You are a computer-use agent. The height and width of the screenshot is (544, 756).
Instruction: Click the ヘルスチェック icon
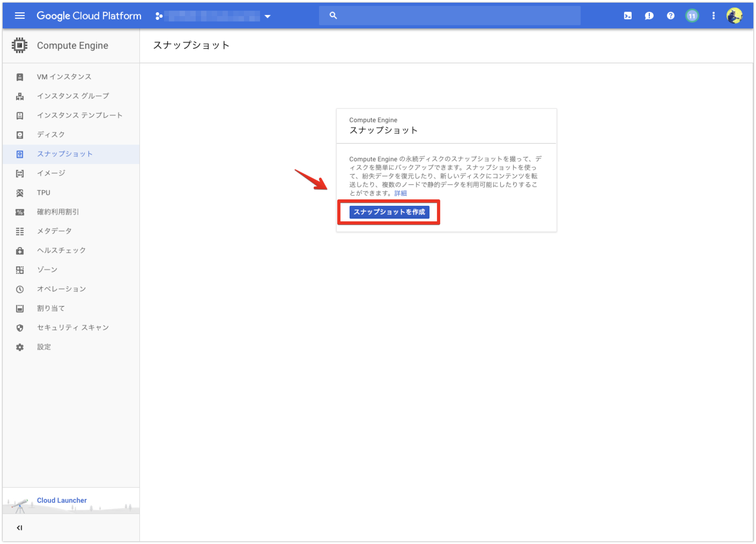click(20, 251)
